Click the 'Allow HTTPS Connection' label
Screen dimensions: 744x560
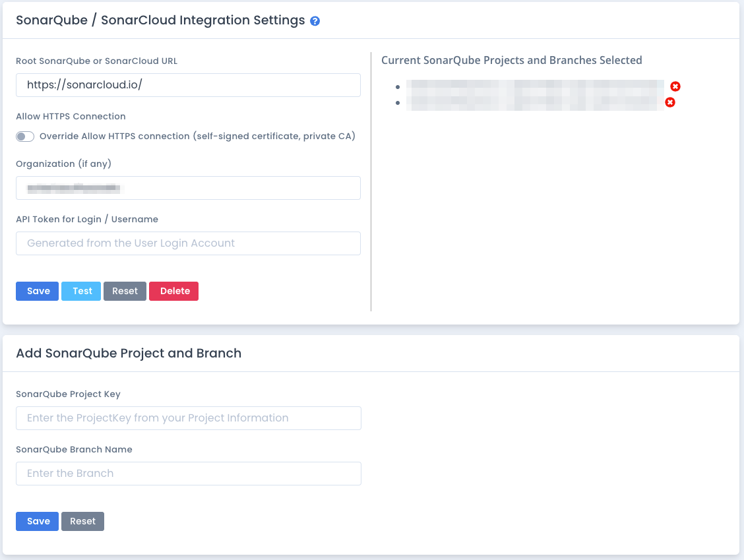[x=71, y=116]
